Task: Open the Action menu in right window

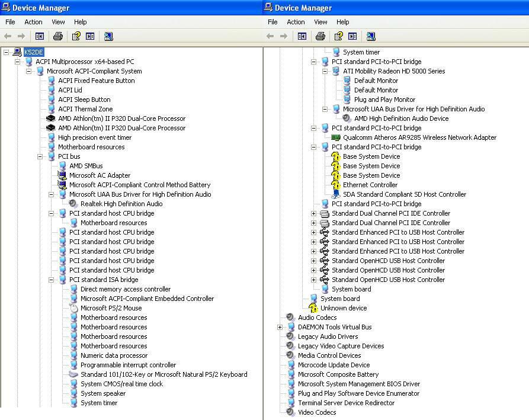Action: point(296,22)
